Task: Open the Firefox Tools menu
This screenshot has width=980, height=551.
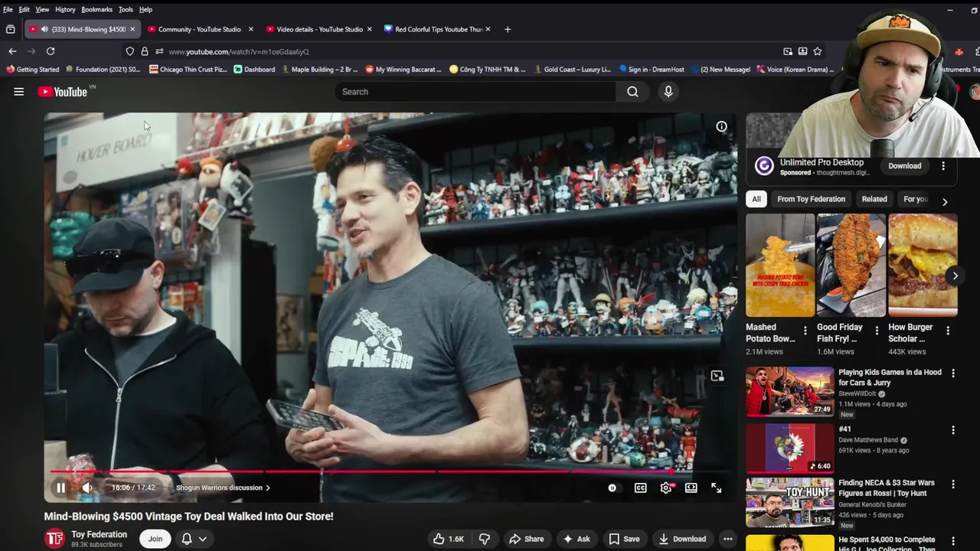Action: tap(126, 9)
